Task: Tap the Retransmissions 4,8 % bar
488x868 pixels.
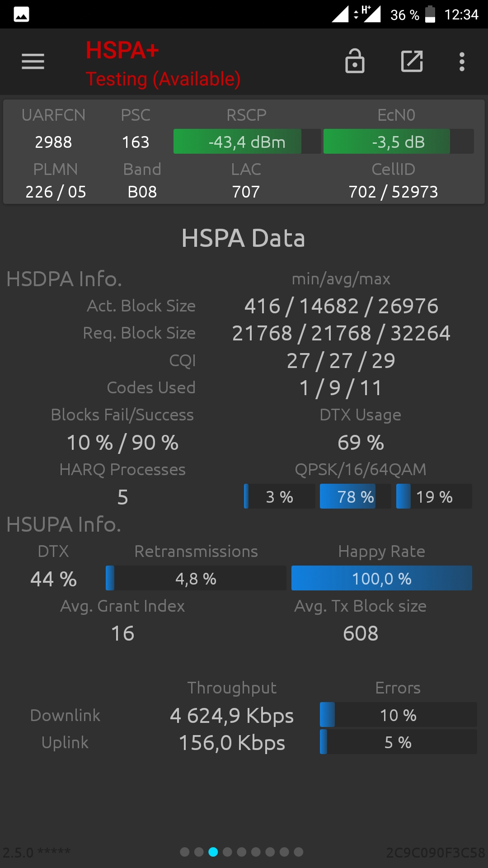Action: tap(196, 578)
